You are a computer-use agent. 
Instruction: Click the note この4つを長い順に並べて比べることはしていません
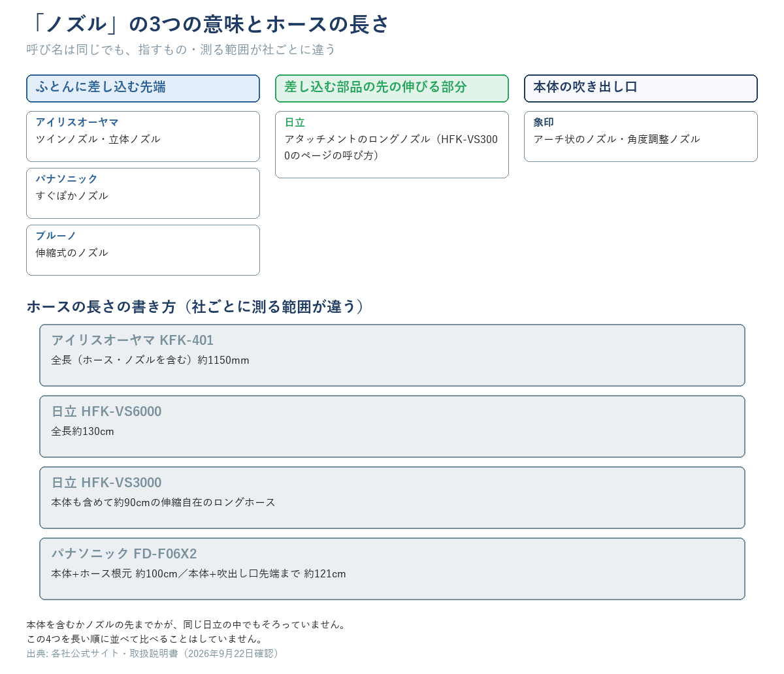point(145,639)
